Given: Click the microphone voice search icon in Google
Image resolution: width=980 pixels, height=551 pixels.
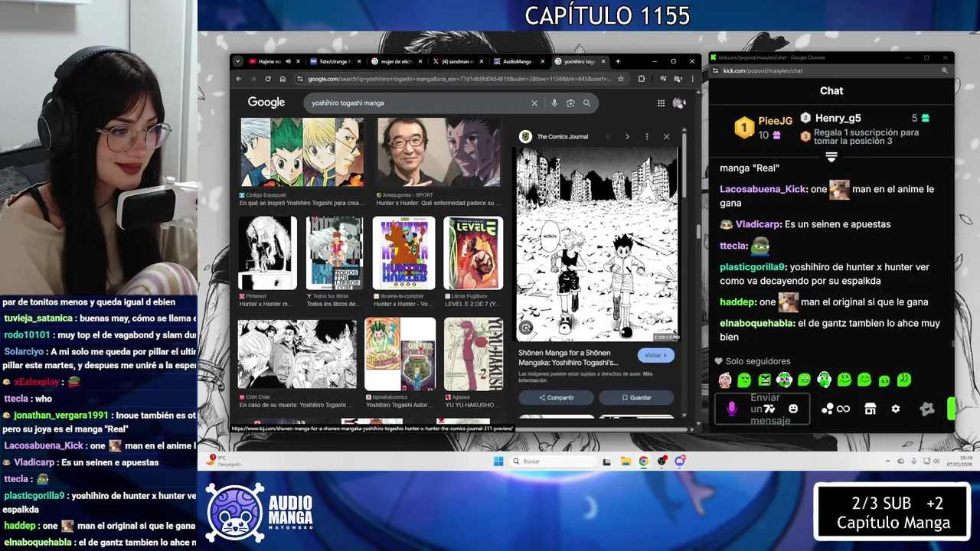Looking at the screenshot, I should pyautogui.click(x=554, y=103).
